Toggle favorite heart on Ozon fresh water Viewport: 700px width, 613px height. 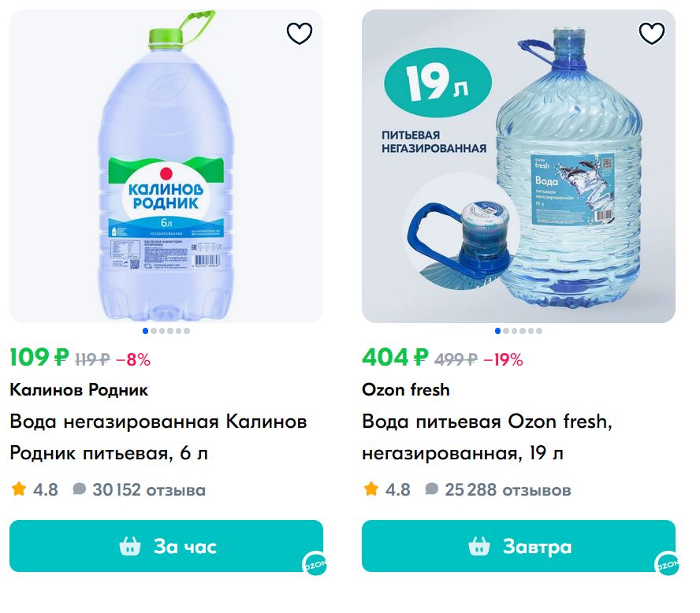click(x=651, y=34)
